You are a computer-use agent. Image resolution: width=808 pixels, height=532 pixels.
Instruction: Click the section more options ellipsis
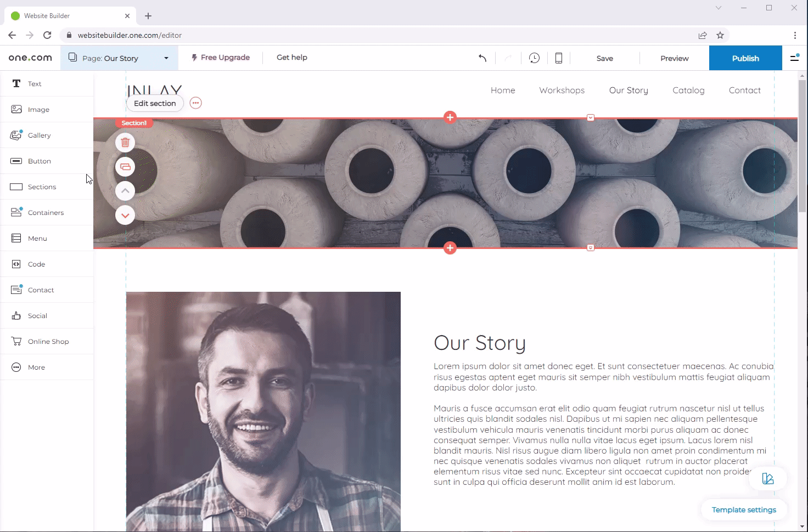[195, 103]
